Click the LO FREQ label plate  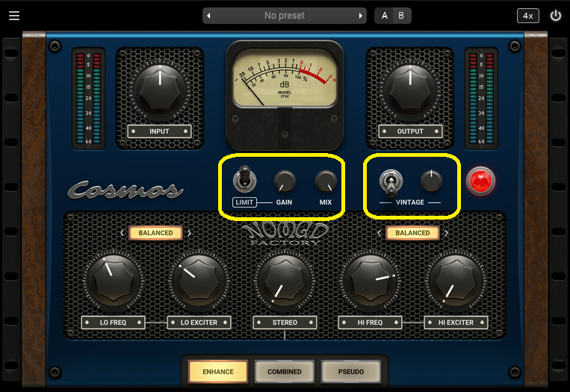click(x=113, y=323)
